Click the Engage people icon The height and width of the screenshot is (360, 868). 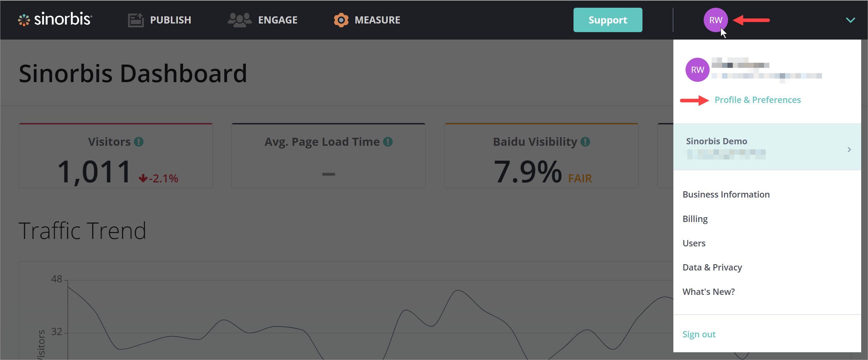(239, 20)
